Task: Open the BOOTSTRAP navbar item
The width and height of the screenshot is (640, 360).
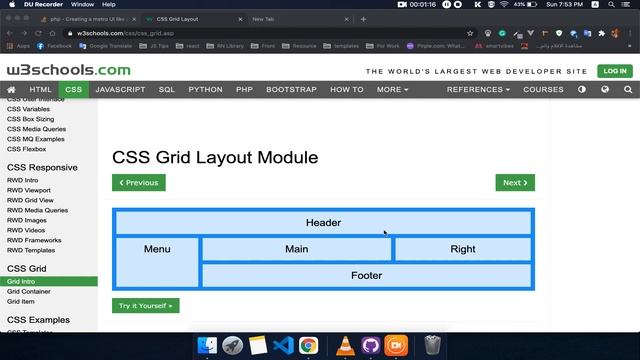Action: [x=291, y=89]
